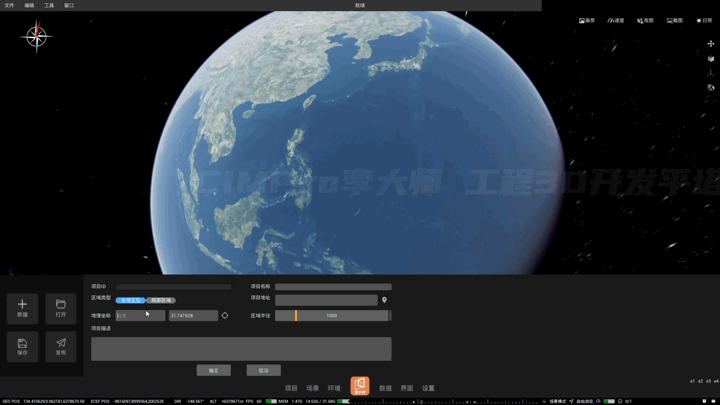Select x2 speed multiplier

700,381
